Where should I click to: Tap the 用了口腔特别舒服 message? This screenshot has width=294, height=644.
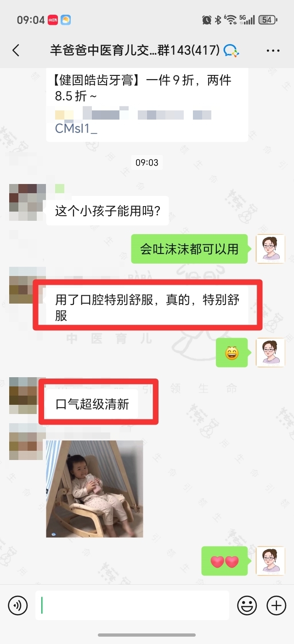pos(147,308)
